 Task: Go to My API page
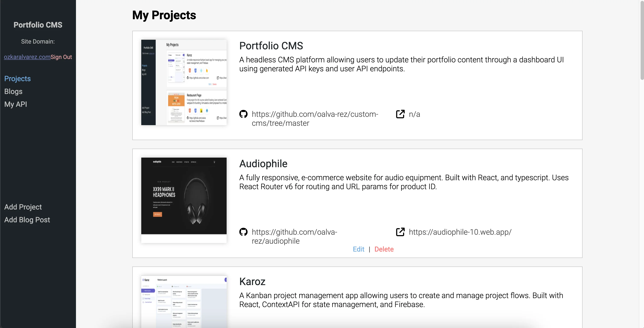point(16,104)
